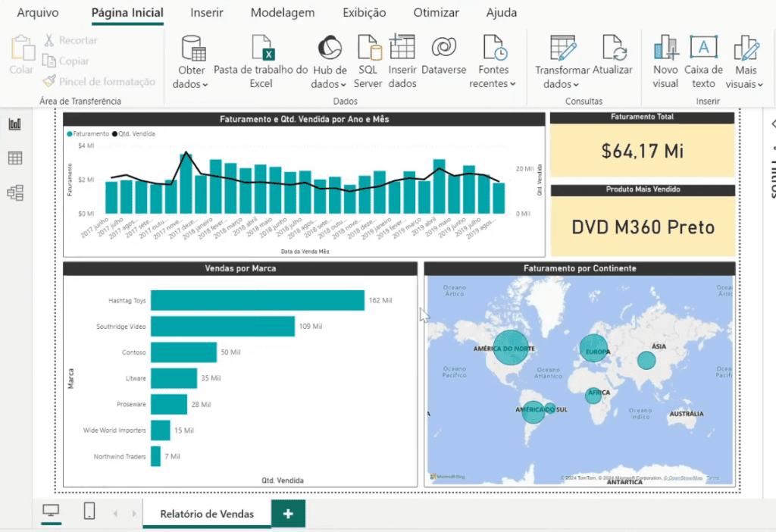
Task: Open Obter dados database icon
Action: pos(193,48)
